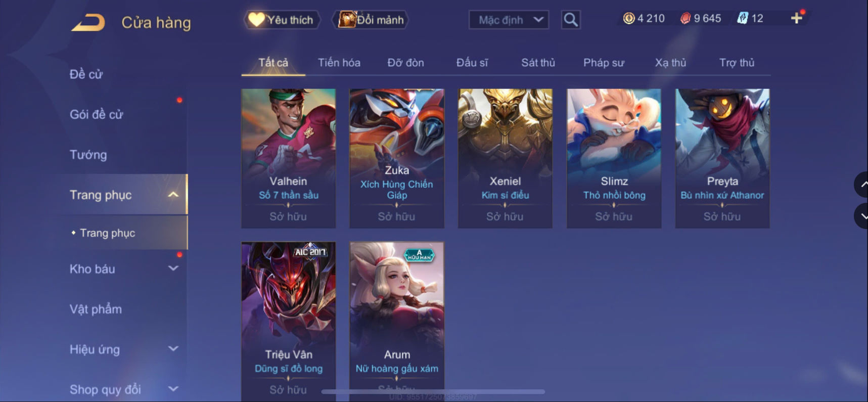
Task: Click the side panel up arrow
Action: coord(861,185)
